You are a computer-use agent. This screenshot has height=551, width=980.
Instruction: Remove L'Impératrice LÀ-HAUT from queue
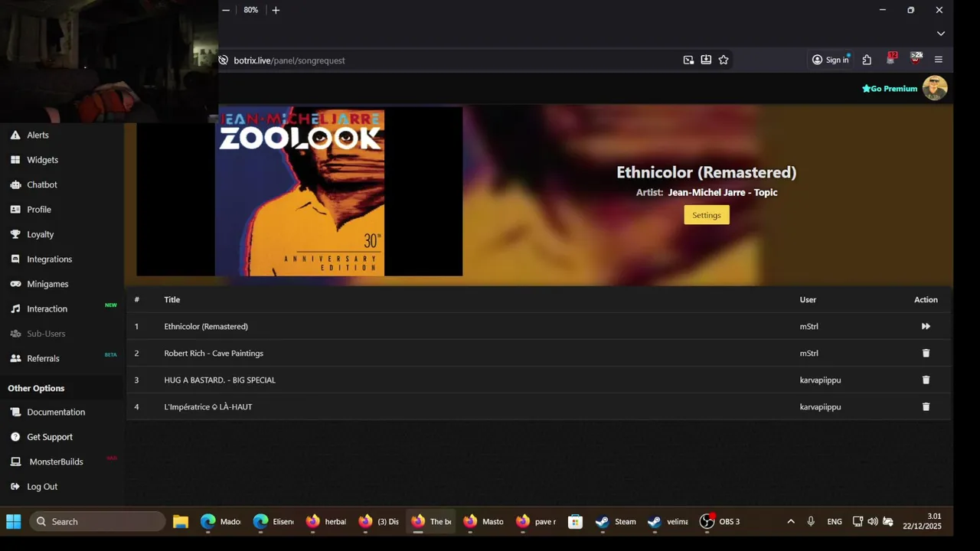pyautogui.click(x=926, y=406)
